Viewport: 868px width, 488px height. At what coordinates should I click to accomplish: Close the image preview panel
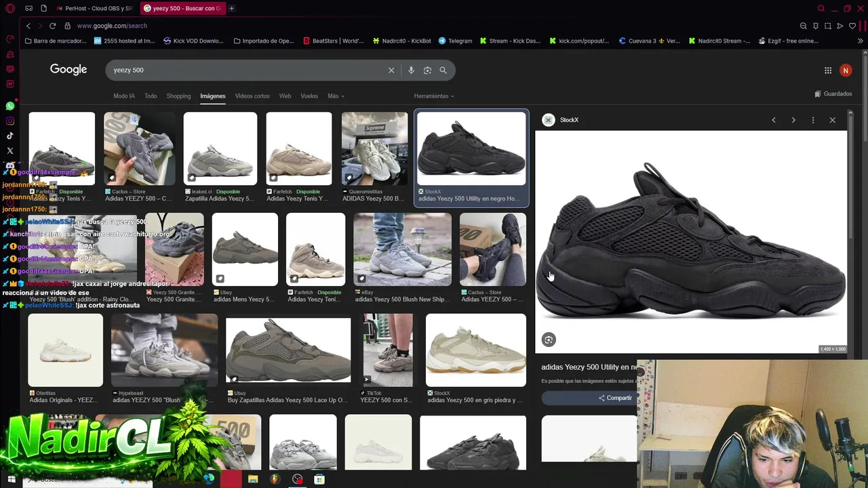coord(833,120)
